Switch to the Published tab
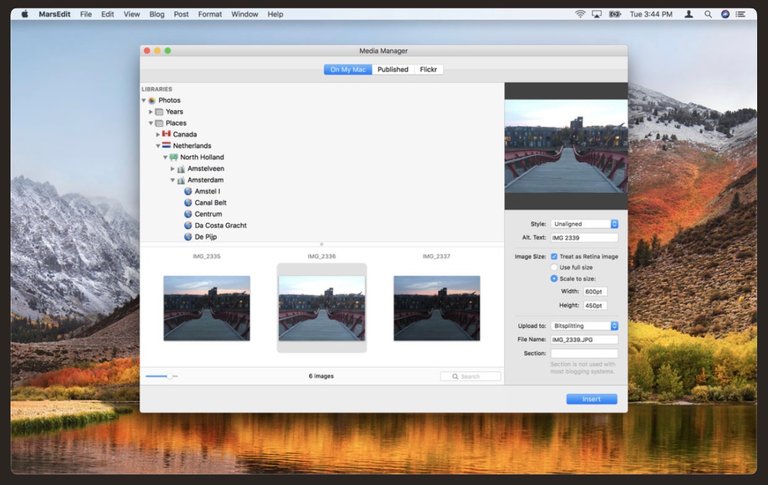 coord(392,69)
